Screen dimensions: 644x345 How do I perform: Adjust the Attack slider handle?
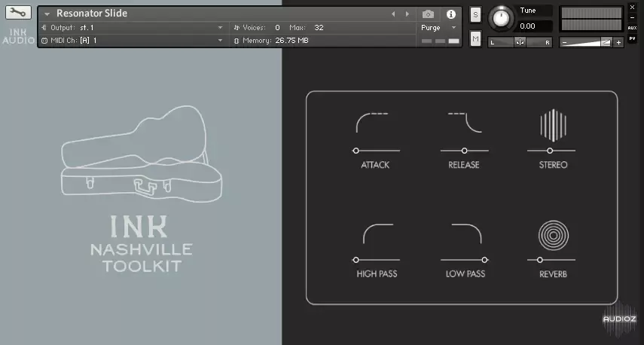pos(356,151)
